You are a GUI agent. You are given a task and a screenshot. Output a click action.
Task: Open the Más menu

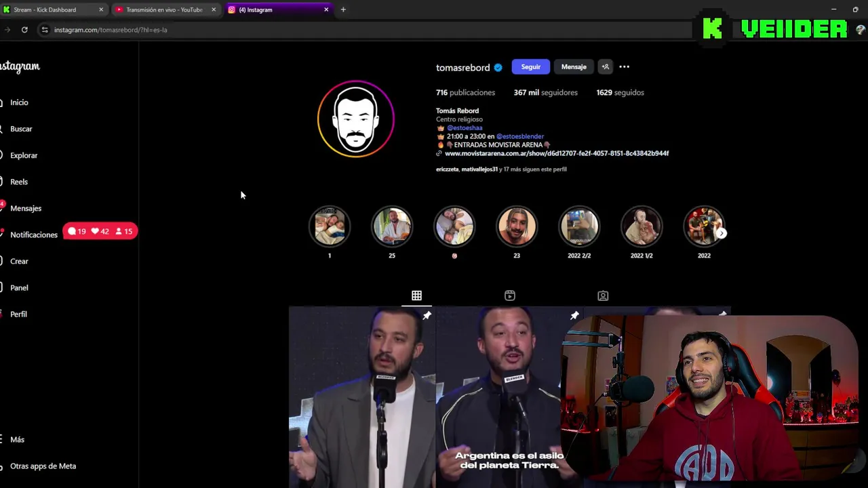tap(17, 439)
